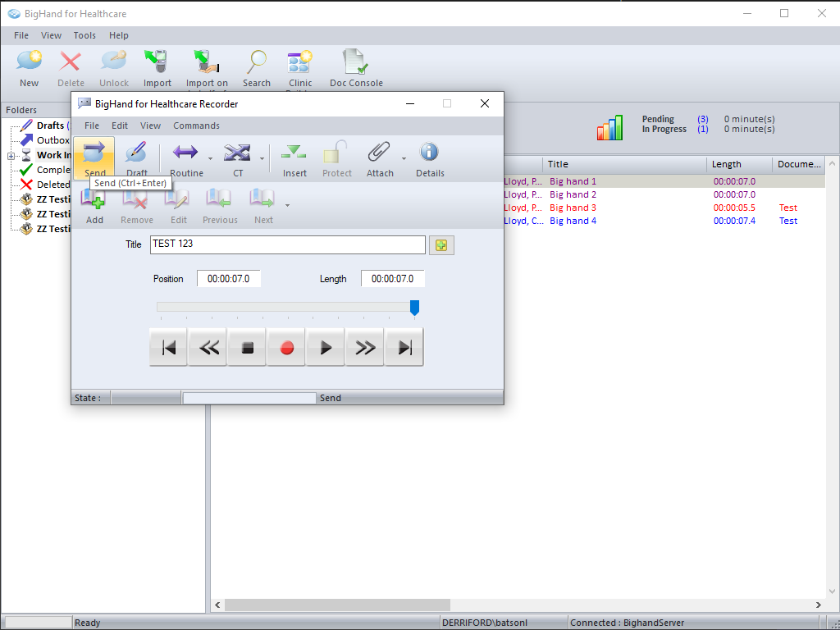This screenshot has height=630, width=840.
Task: Click the Position time field
Action: point(229,279)
